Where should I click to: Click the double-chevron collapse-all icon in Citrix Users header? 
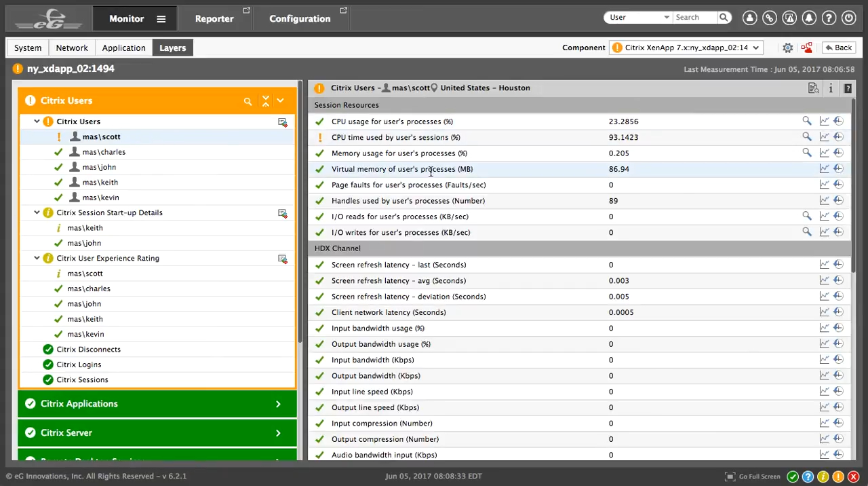pos(265,100)
